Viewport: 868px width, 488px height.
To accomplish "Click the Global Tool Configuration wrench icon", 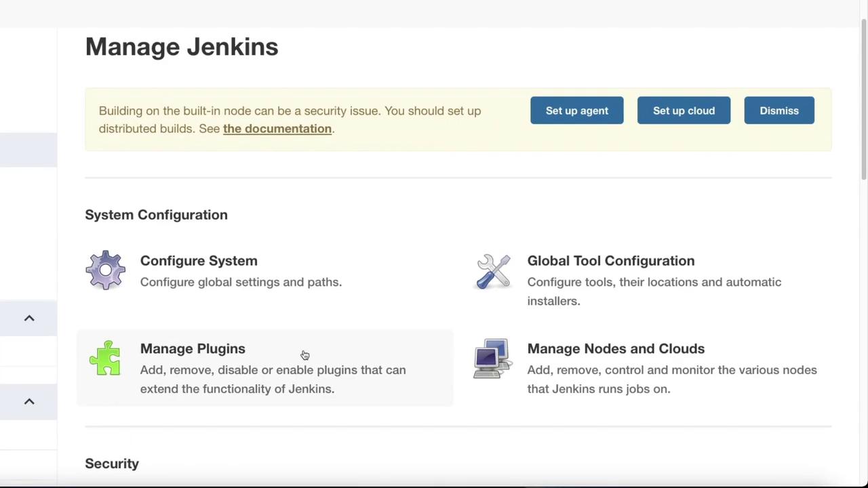I will pyautogui.click(x=493, y=271).
